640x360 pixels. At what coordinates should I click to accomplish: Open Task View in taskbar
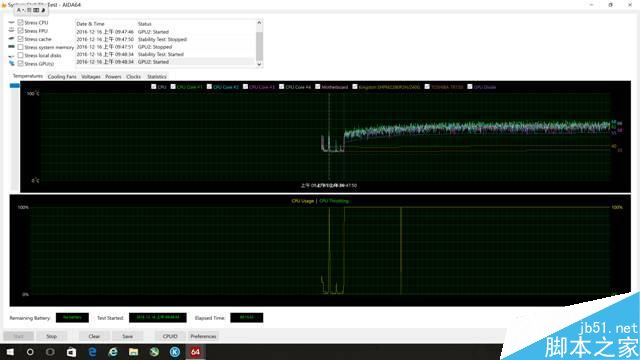(x=50, y=352)
